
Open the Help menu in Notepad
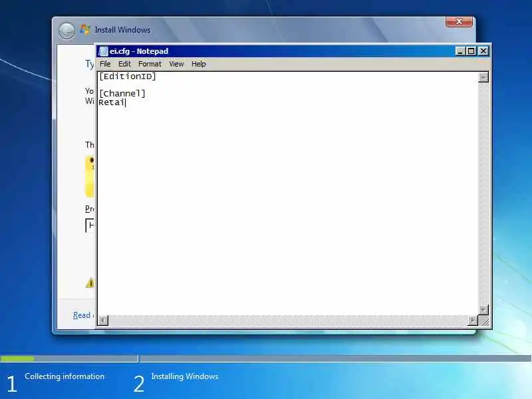(x=198, y=64)
